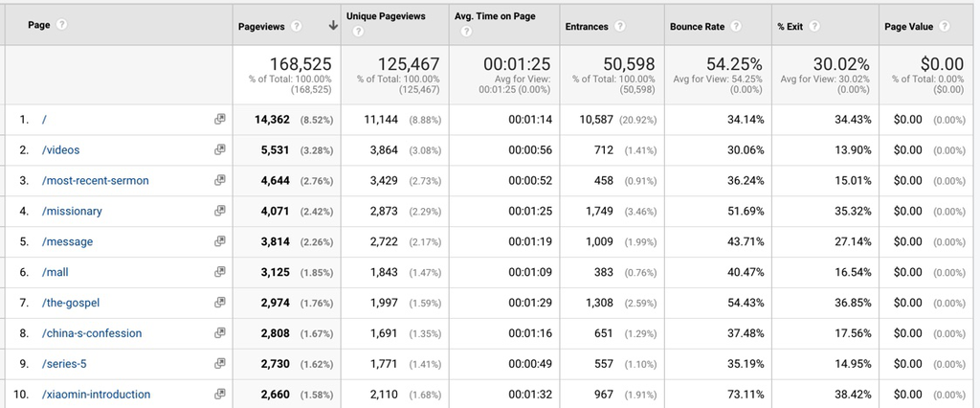Open the /china-s-confession page link
980x408 pixels.
[91, 333]
